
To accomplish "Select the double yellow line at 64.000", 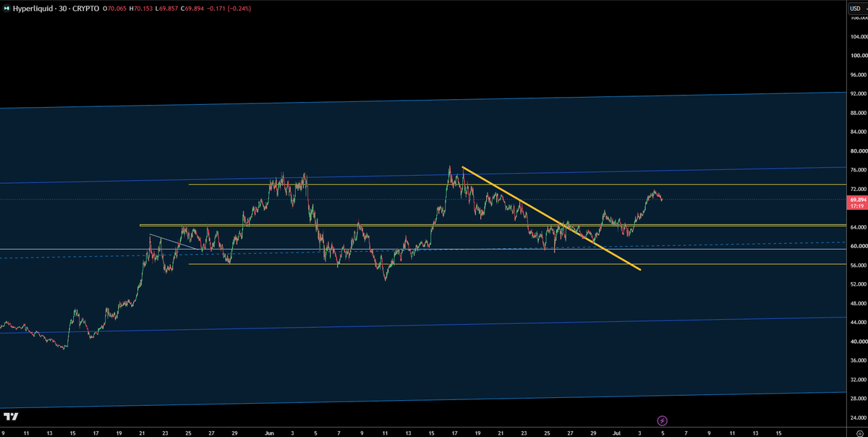I will pos(492,225).
